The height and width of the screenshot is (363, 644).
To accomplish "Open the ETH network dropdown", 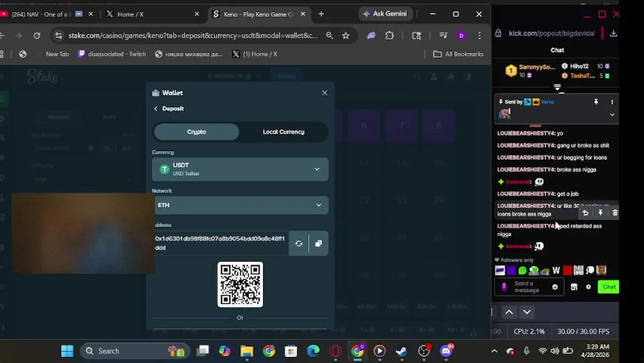I will click(x=240, y=205).
